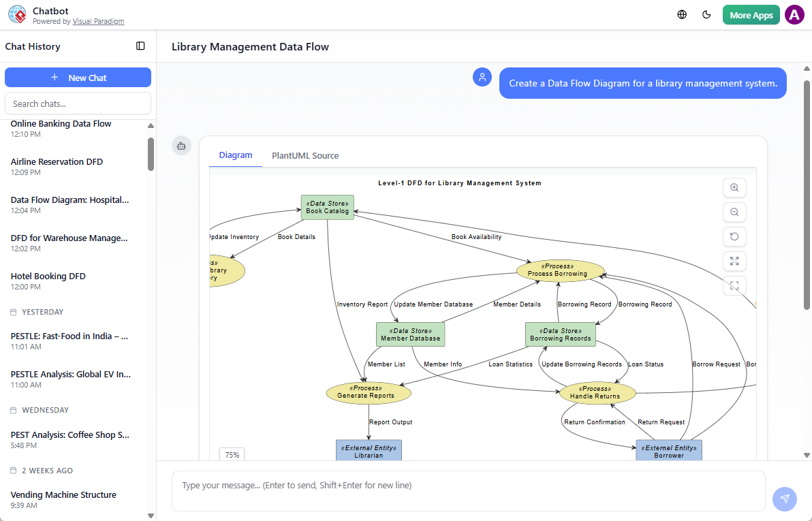Toggle dark mode with the moon icon
Image resolution: width=812 pixels, height=521 pixels.
[706, 15]
